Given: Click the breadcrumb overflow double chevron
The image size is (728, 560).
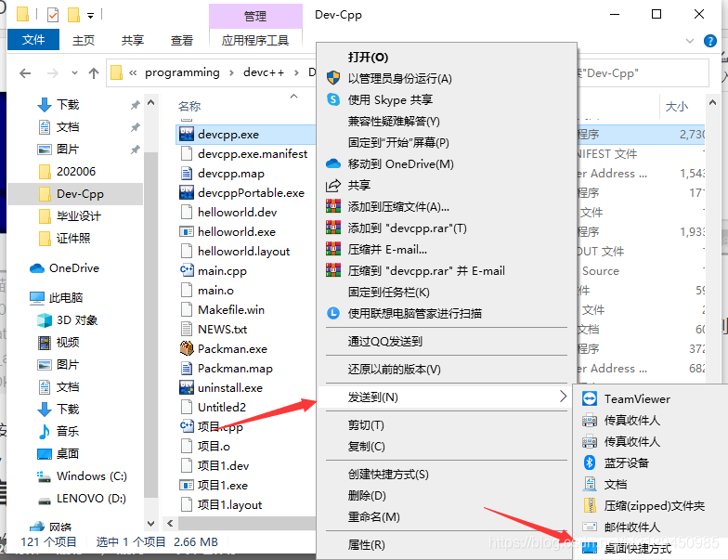Looking at the screenshot, I should [133, 72].
